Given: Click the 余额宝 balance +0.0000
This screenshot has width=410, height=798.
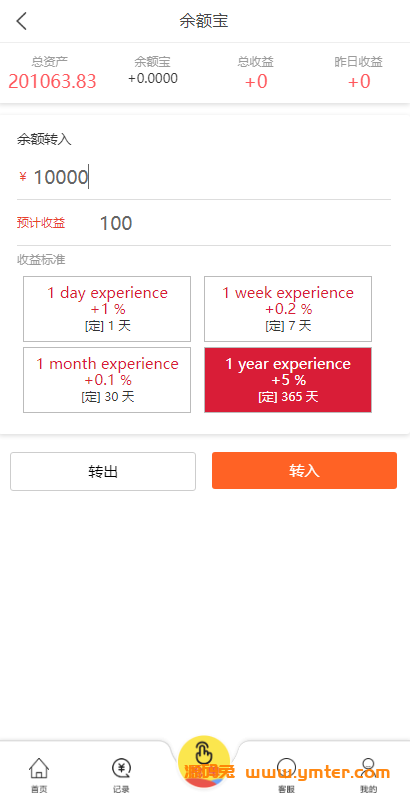Looking at the screenshot, I should pos(153,78).
